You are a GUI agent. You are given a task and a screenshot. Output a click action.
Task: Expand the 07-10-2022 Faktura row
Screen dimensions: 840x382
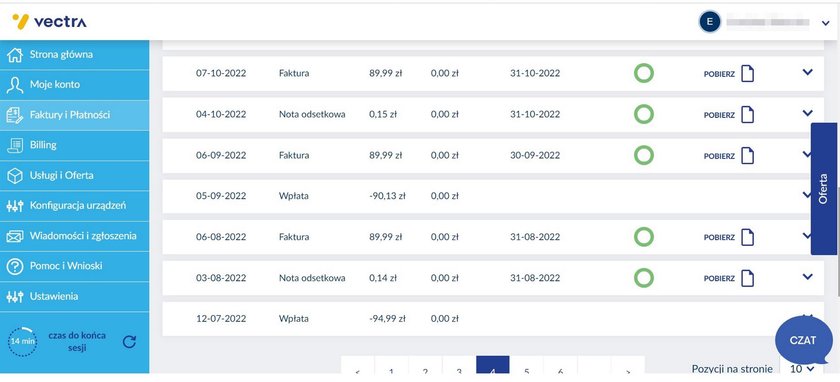click(808, 72)
